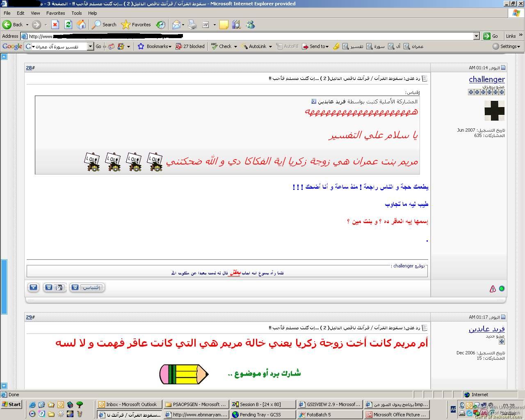Go to the Home page
This screenshot has width=525, height=420.
point(81,25)
